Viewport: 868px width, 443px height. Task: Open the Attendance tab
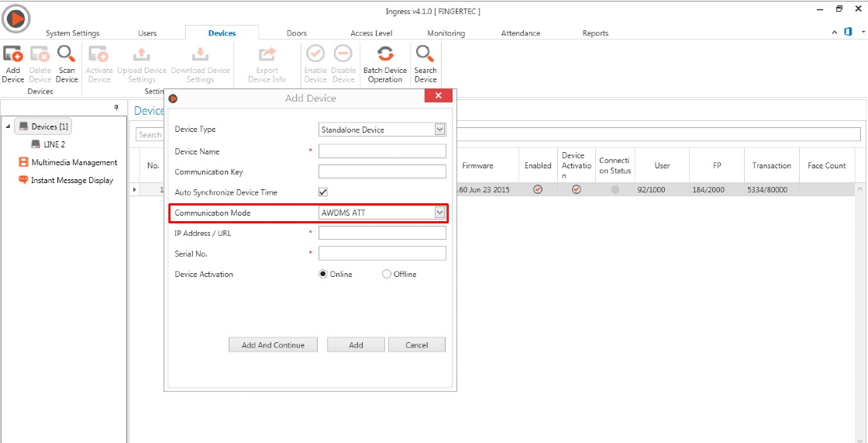[x=521, y=33]
